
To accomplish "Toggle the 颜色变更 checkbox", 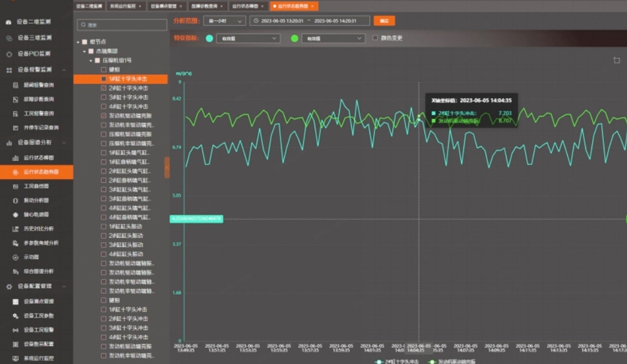I will click(375, 38).
